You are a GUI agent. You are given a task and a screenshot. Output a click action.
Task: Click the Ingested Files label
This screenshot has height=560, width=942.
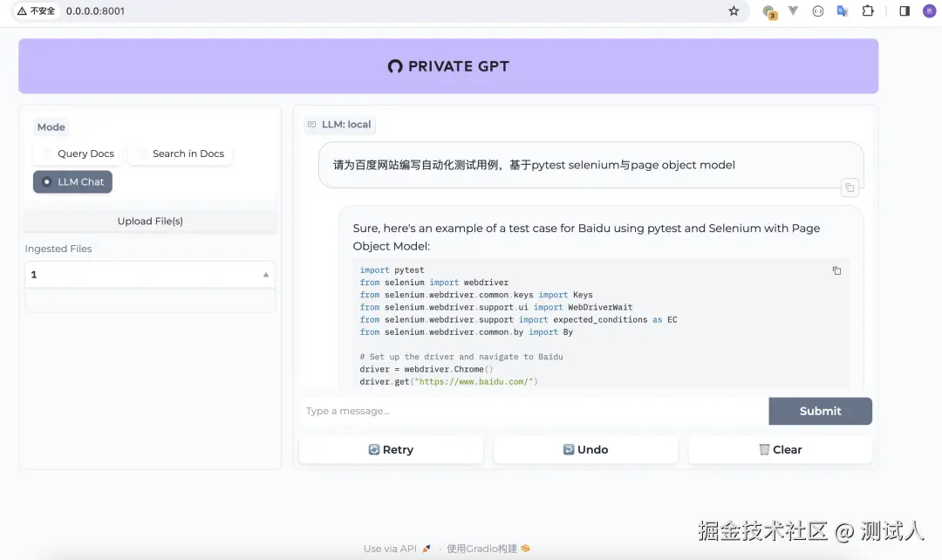click(x=58, y=249)
